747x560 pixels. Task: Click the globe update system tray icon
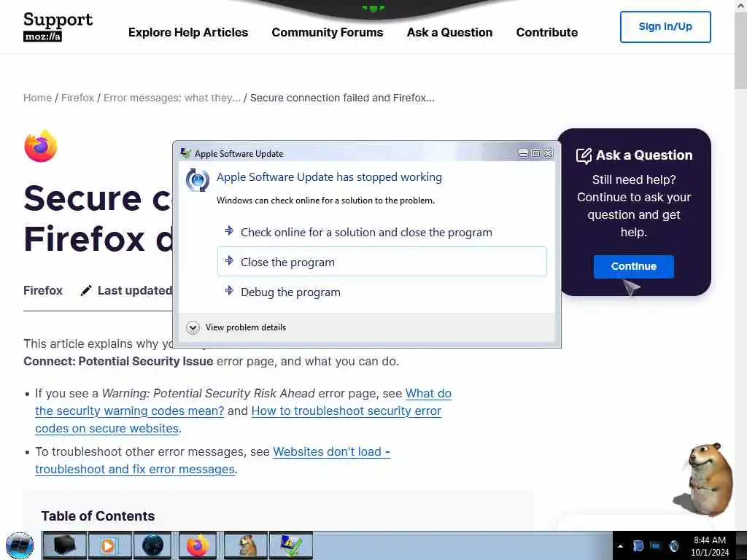coord(674,546)
